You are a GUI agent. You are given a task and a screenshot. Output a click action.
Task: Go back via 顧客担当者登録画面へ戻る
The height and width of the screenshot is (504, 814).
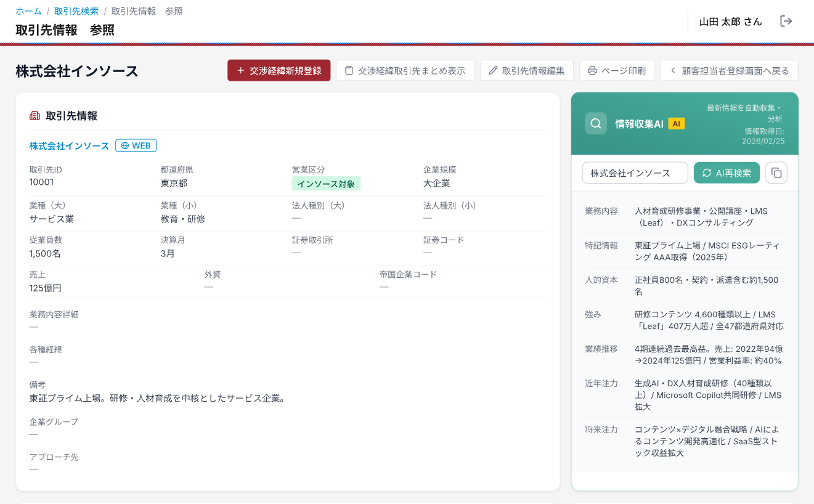coord(729,71)
